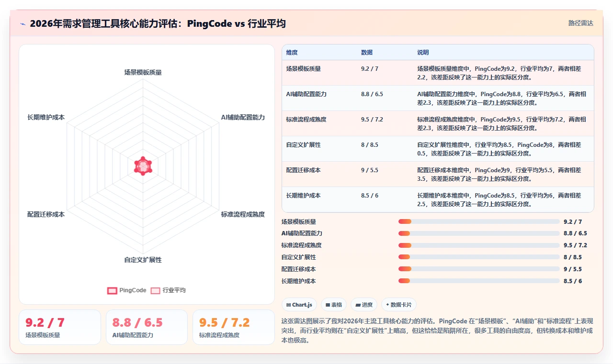Click the 场景模板质量 radar axis label
Screen dimensions: 613x364
coord(143,72)
